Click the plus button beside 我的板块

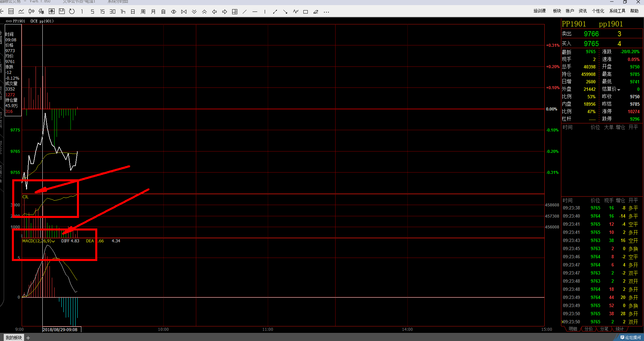tap(28, 338)
